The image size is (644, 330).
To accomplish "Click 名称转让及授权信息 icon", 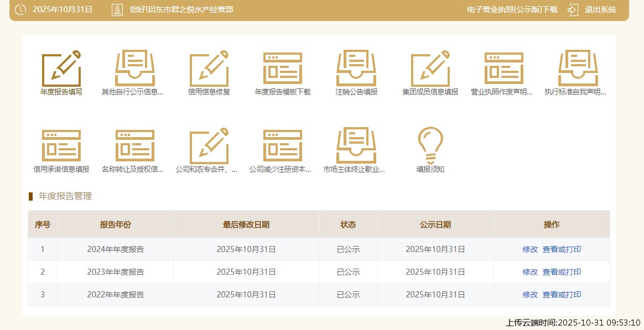I will (x=135, y=146).
